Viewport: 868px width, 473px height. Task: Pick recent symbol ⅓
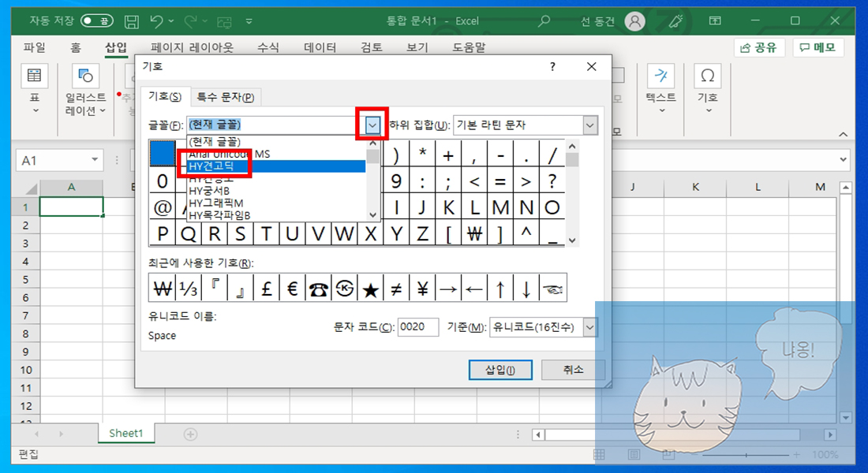[x=189, y=288]
